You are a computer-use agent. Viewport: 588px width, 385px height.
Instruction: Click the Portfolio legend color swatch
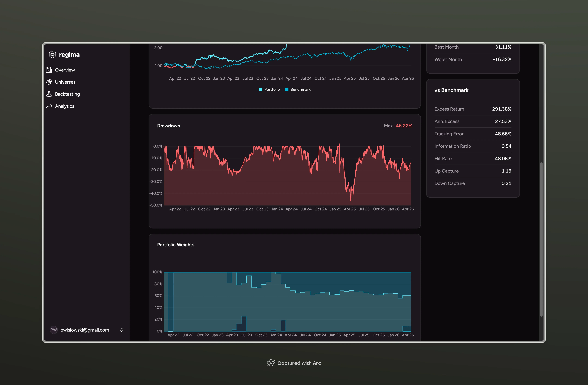tap(261, 90)
